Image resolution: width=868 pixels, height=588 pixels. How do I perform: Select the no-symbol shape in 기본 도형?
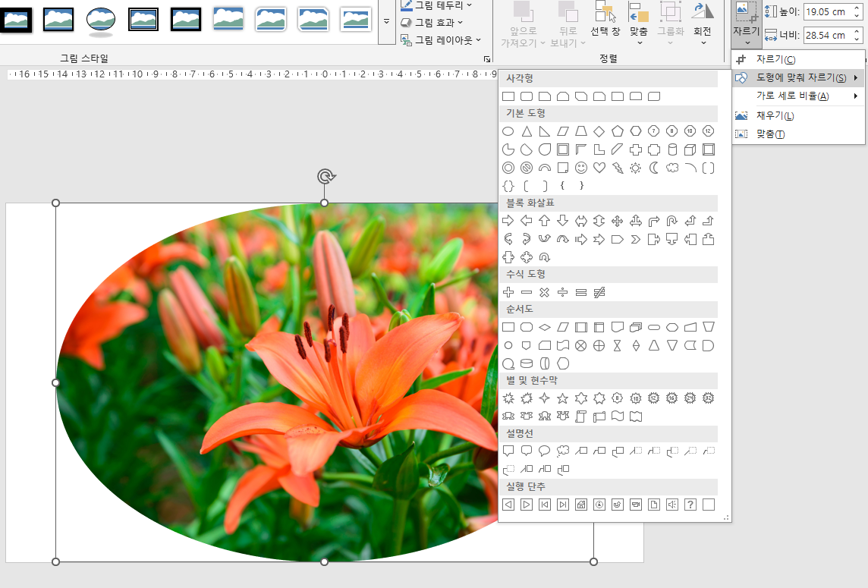click(x=527, y=168)
